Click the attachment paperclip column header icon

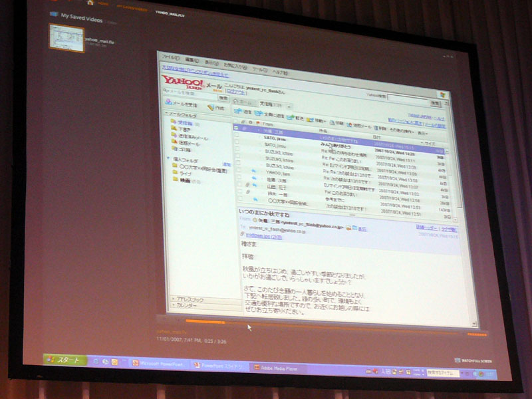(243, 122)
